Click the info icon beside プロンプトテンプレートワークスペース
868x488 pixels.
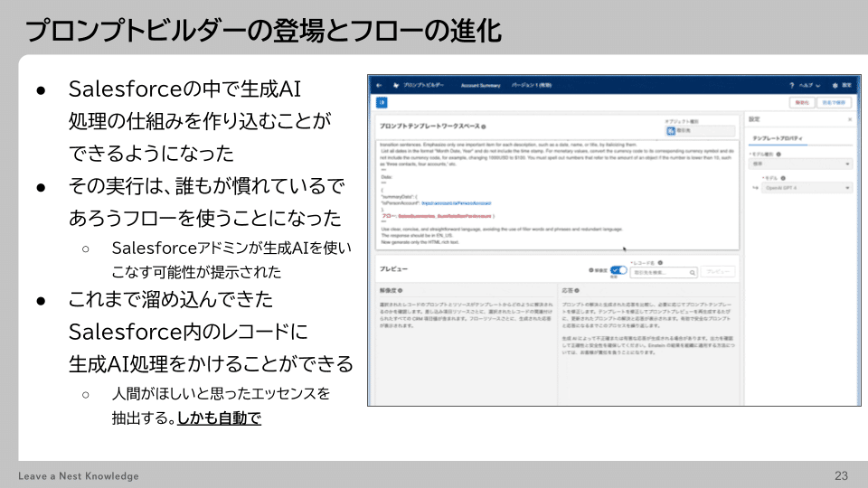(x=484, y=127)
